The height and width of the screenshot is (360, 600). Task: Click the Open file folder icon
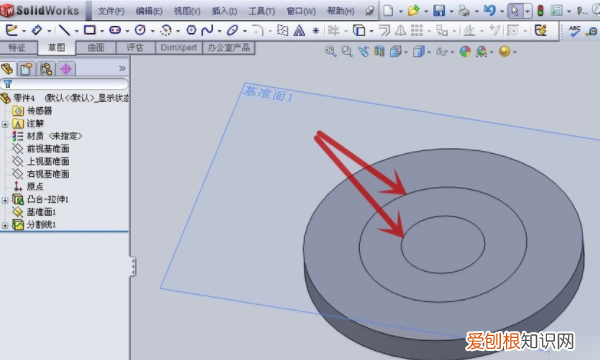click(413, 10)
